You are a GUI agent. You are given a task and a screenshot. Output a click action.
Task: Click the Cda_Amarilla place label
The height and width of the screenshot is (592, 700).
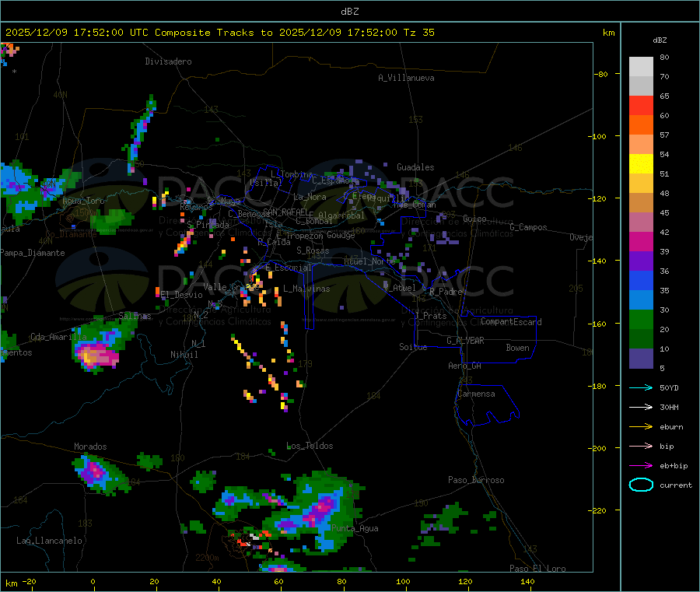(x=58, y=337)
